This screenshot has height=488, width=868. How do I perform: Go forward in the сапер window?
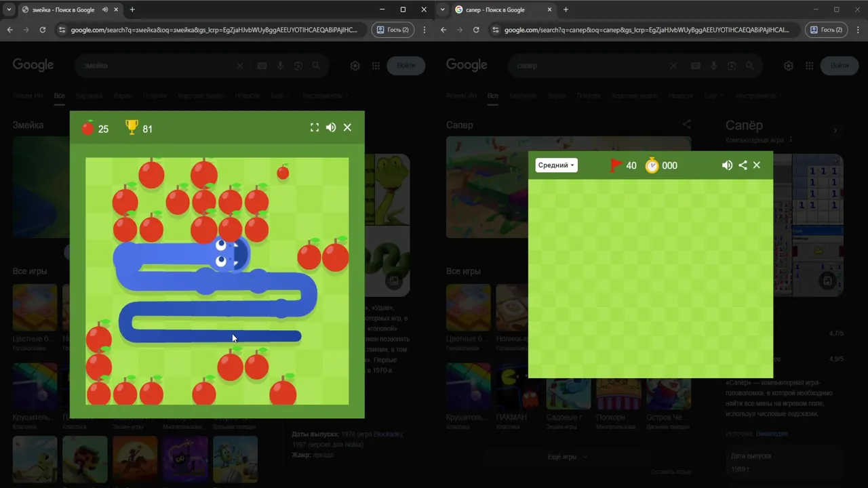(x=459, y=30)
